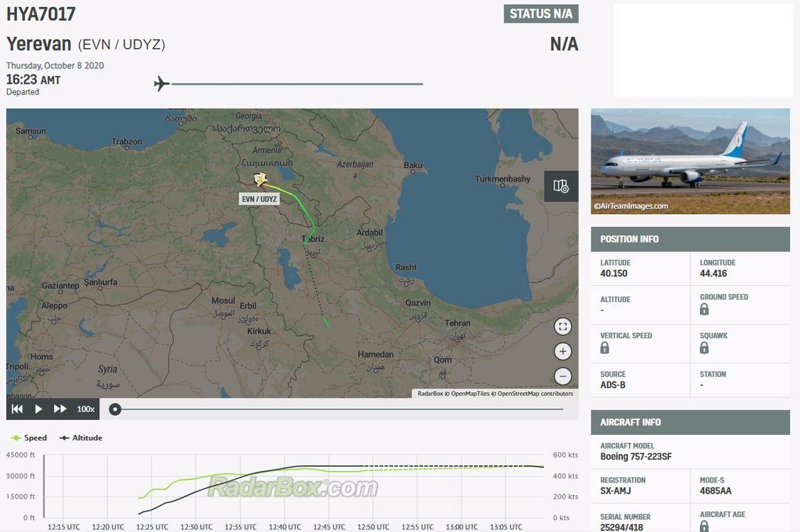Click the EVN / UDYZ airport map label
Image resolution: width=800 pixels, height=532 pixels.
259,199
